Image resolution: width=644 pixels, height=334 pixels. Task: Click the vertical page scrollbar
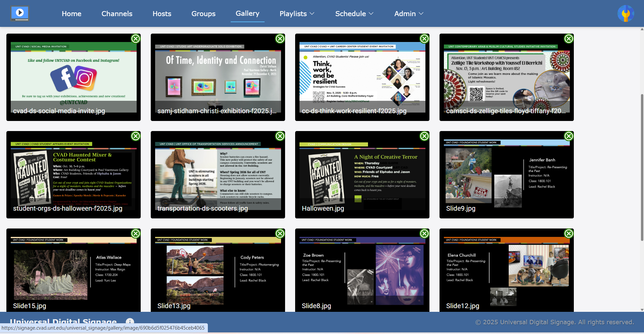(x=642, y=167)
